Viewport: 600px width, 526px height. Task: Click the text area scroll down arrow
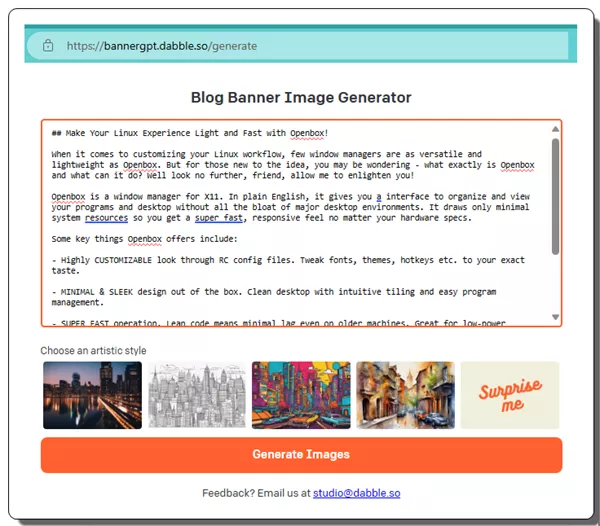556,317
